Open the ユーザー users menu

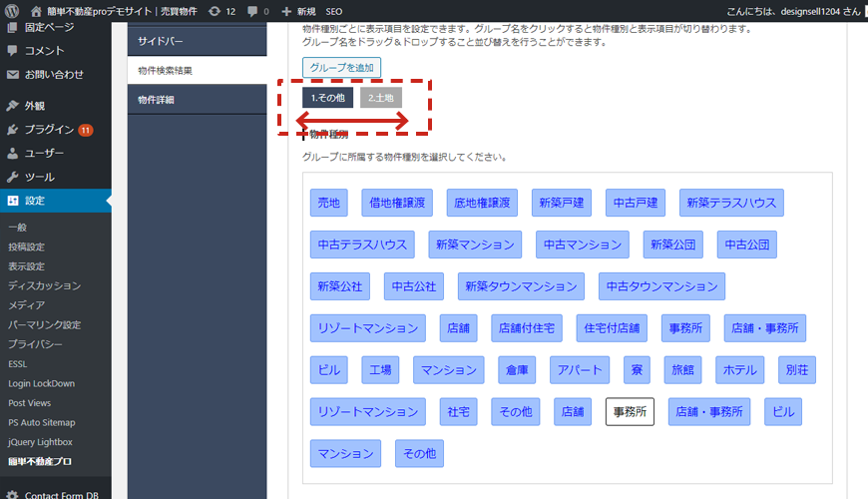tap(44, 154)
